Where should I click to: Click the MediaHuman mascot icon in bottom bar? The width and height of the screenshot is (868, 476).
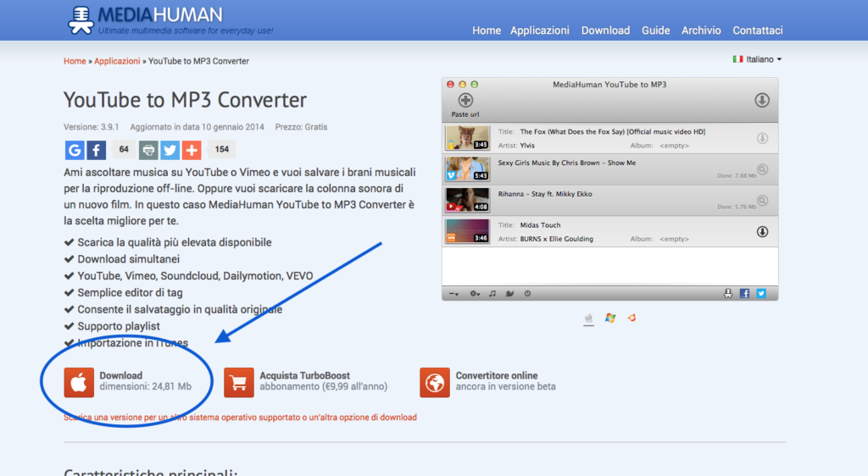pos(727,294)
